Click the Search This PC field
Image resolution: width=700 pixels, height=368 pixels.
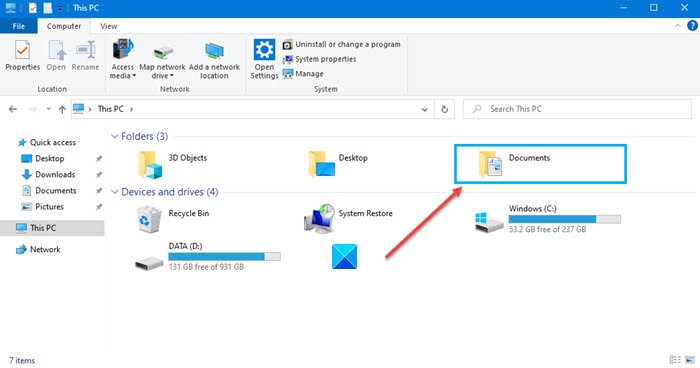[577, 109]
